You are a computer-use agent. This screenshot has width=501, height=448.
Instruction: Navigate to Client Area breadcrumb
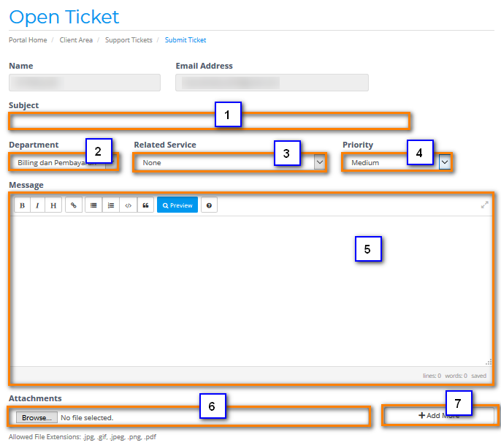(x=76, y=40)
